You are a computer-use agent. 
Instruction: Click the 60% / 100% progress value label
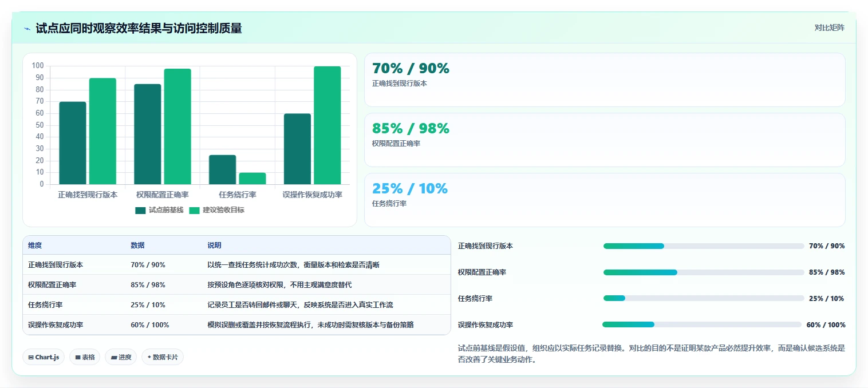click(826, 324)
